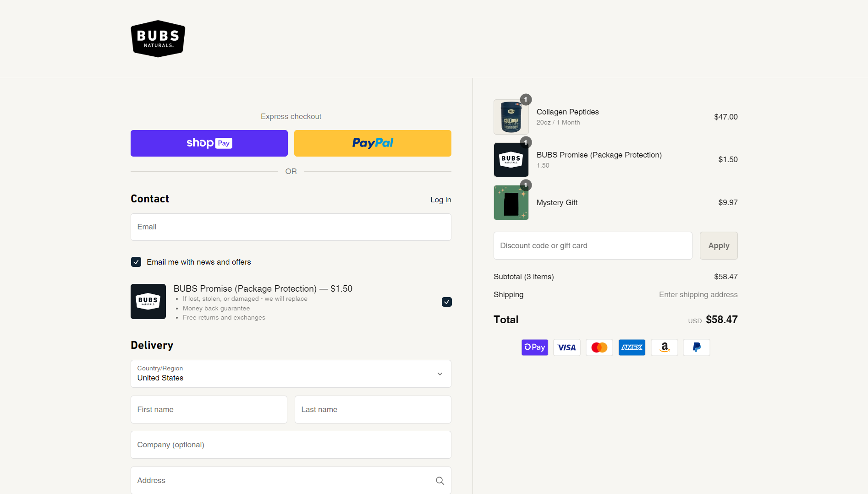Focus the Email input field
Viewport: 868px width, 494px height.
coord(291,227)
